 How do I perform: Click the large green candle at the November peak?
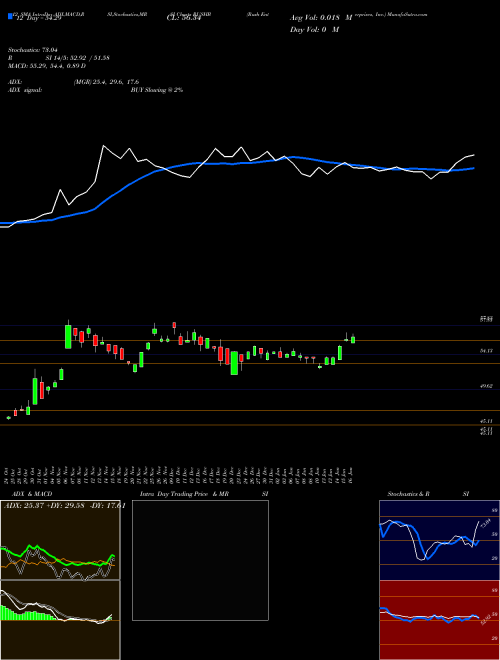pyautogui.click(x=68, y=336)
